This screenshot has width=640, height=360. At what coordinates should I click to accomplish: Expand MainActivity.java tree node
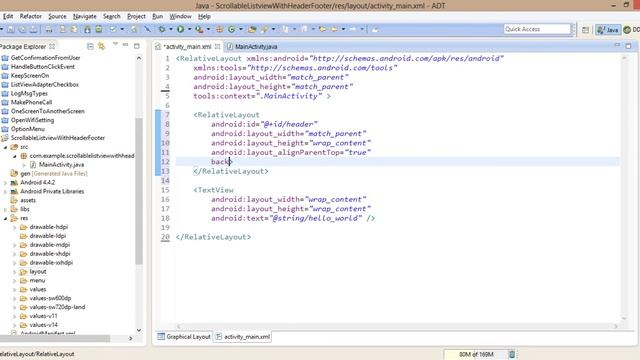[x=24, y=165]
